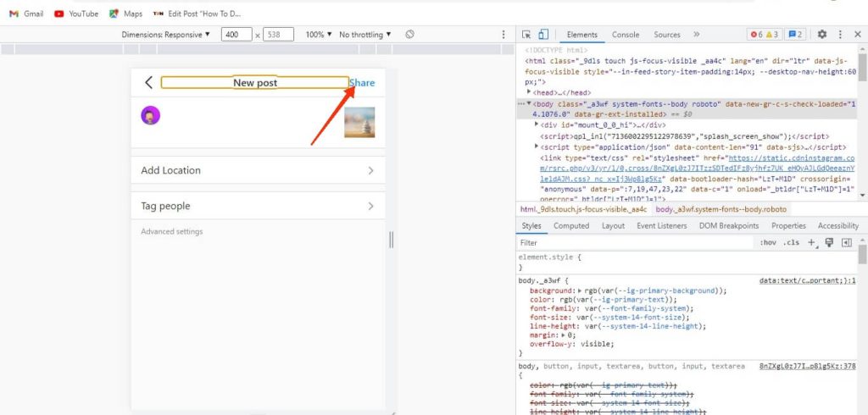Switch to the Console tab
The height and width of the screenshot is (415, 868).
[626, 35]
